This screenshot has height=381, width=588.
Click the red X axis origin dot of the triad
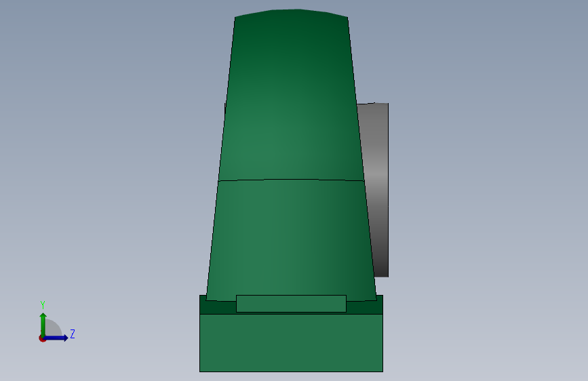[41, 338]
